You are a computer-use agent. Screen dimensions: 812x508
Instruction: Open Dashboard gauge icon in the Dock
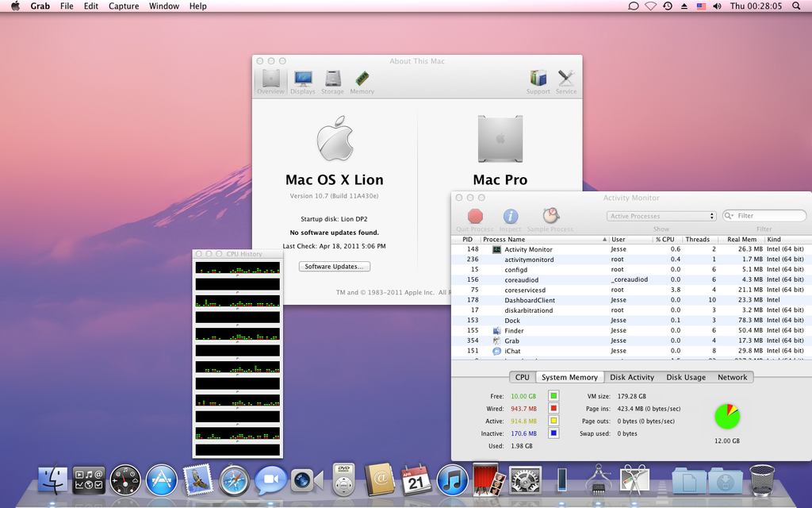[x=124, y=479]
